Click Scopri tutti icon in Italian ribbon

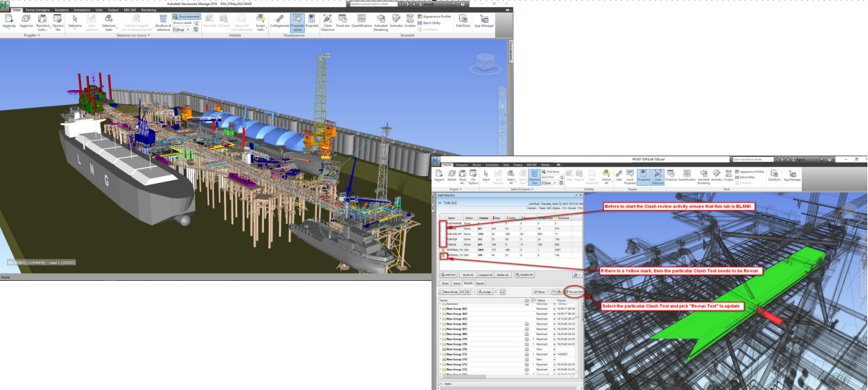pos(260,22)
